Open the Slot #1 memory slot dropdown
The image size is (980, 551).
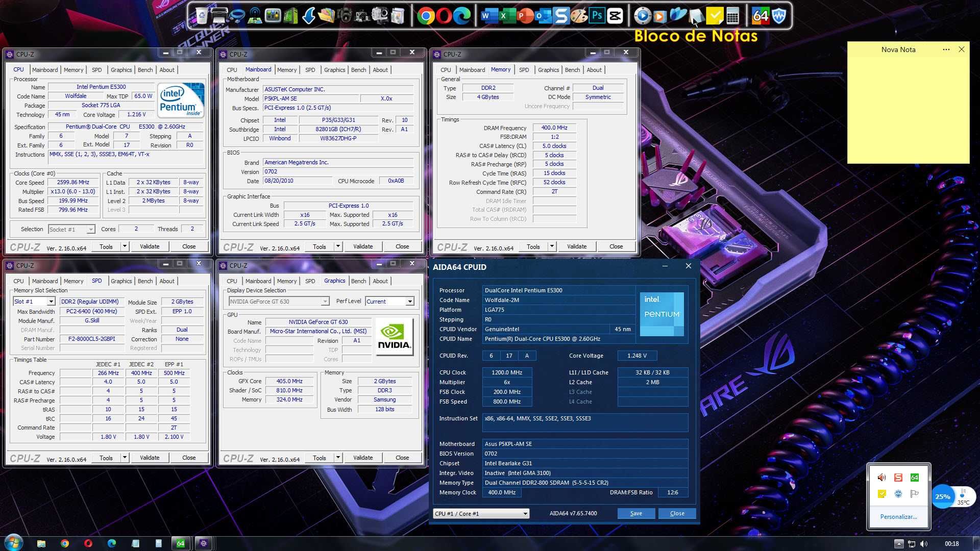point(34,302)
